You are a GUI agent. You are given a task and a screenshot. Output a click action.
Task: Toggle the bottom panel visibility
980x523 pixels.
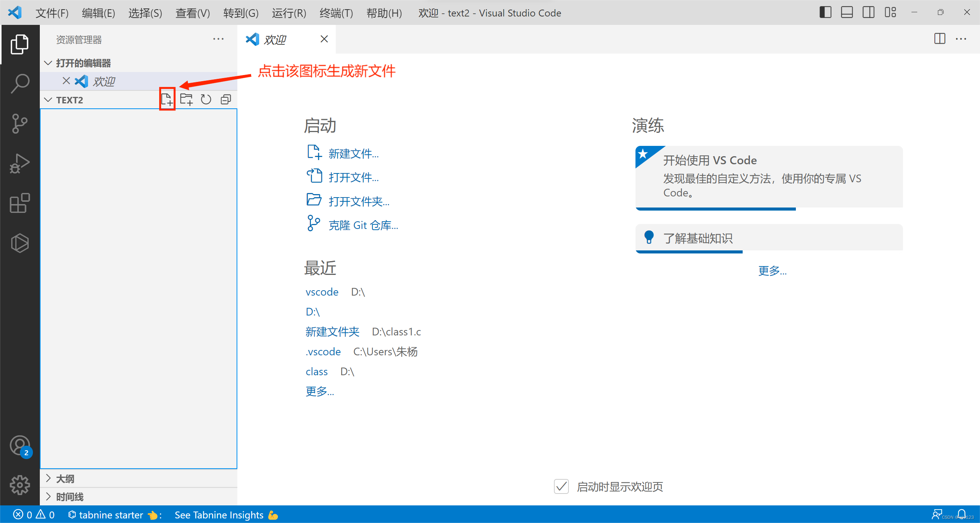(846, 12)
